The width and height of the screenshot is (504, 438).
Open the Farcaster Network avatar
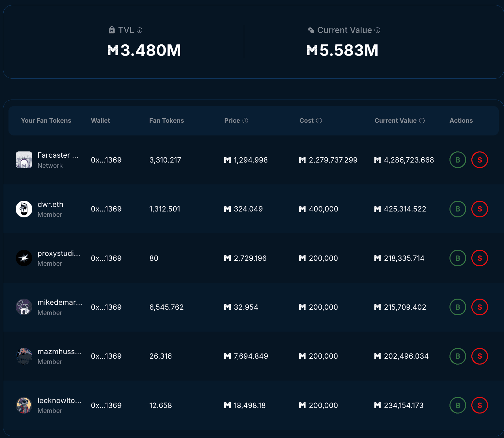tap(24, 160)
